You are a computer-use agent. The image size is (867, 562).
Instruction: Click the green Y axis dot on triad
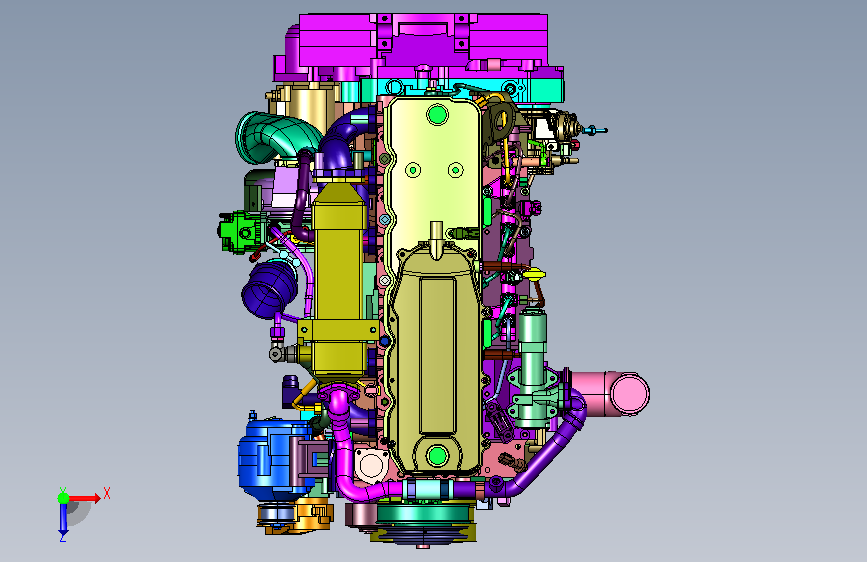[x=64, y=498]
